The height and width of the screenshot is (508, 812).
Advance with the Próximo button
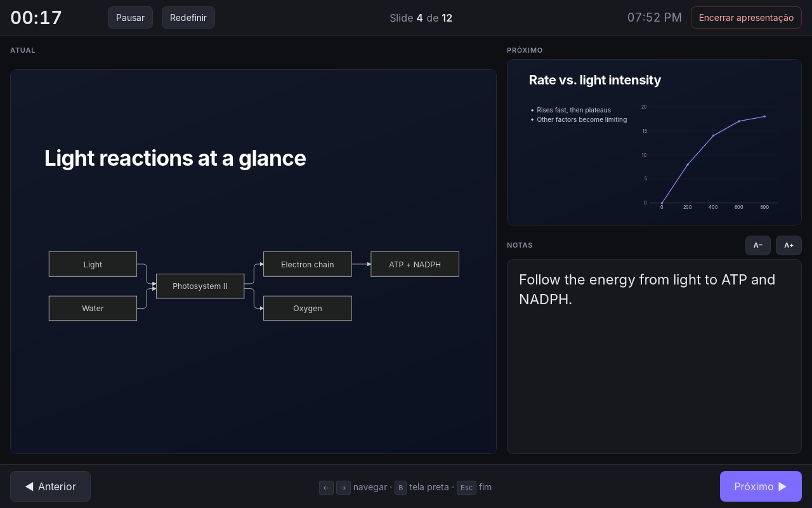761,486
